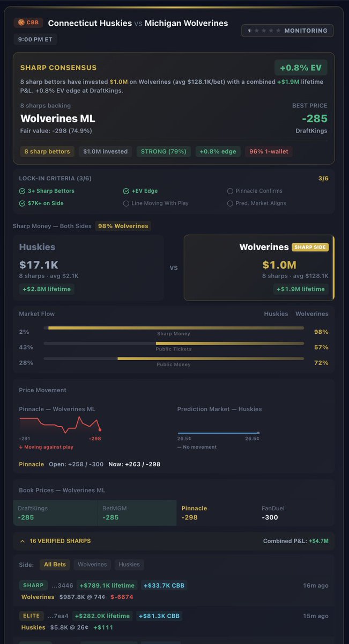Click the 9:00 PM ET time chip

point(35,39)
